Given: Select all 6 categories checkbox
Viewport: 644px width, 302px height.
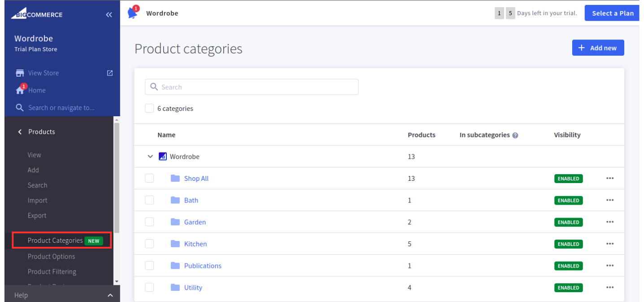Looking at the screenshot, I should [x=149, y=109].
